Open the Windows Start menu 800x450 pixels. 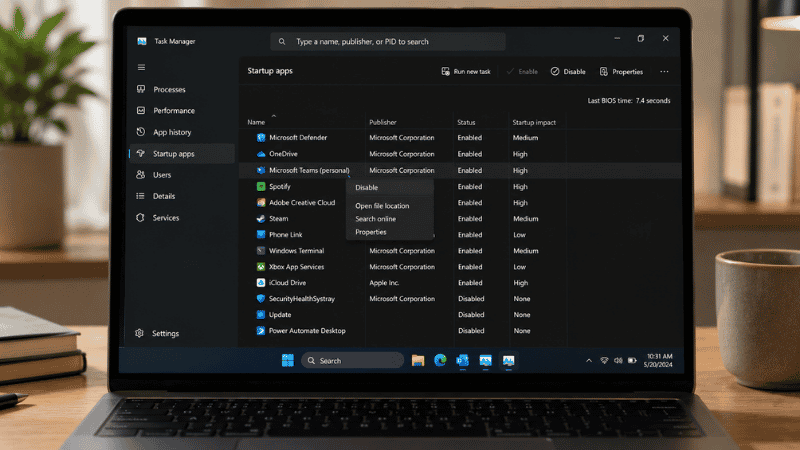pos(288,360)
